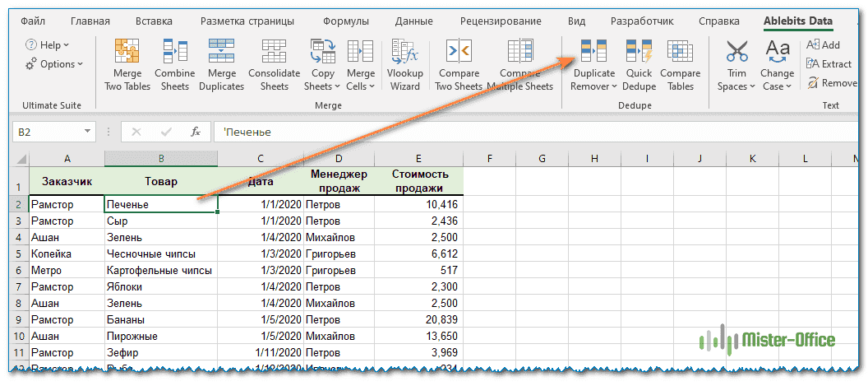Start Compare Two Sheets tool

(458, 53)
